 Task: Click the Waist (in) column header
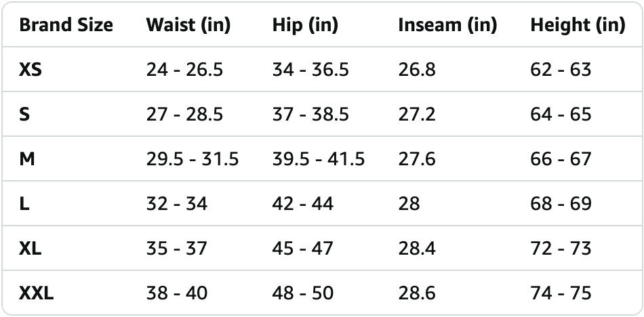tap(188, 26)
